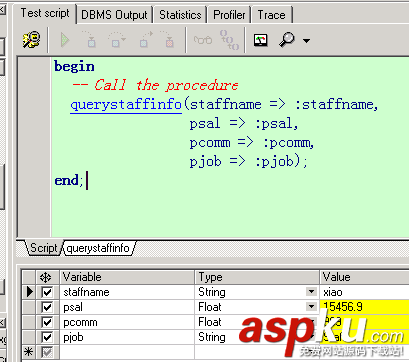Click the xiao value cell
Viewport: 409px width, 363px height.
(364, 292)
